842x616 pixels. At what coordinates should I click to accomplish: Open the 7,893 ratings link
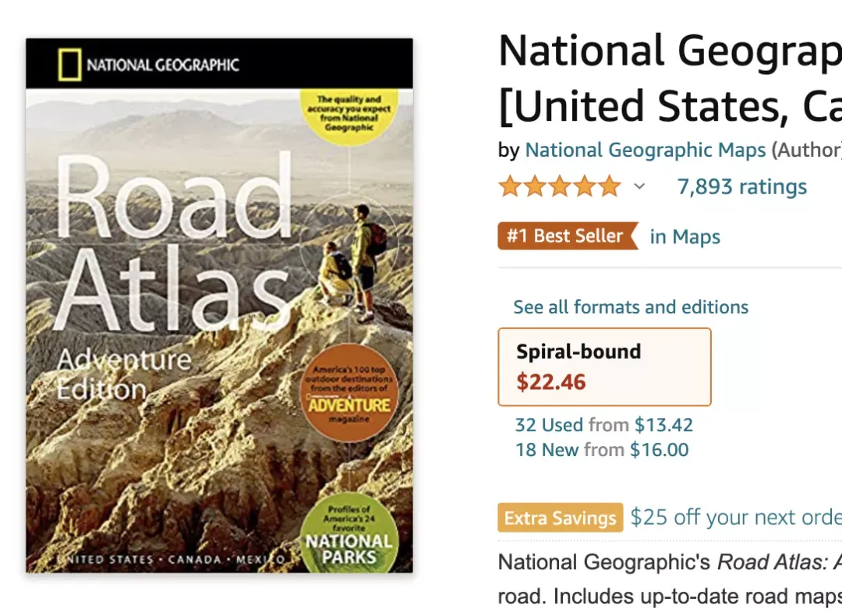click(741, 187)
